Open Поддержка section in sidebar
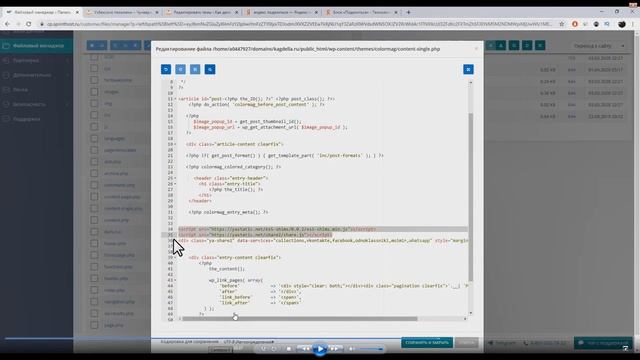The width and height of the screenshot is (640, 360). pyautogui.click(x=37, y=119)
